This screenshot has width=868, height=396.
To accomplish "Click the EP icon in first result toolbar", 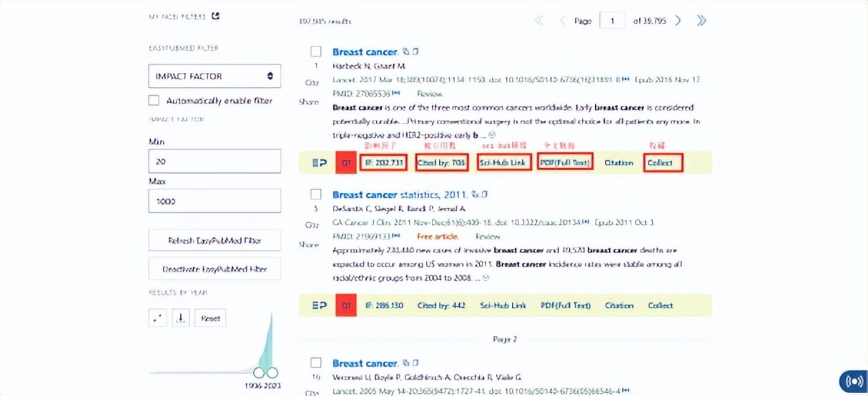I will pos(320,163).
